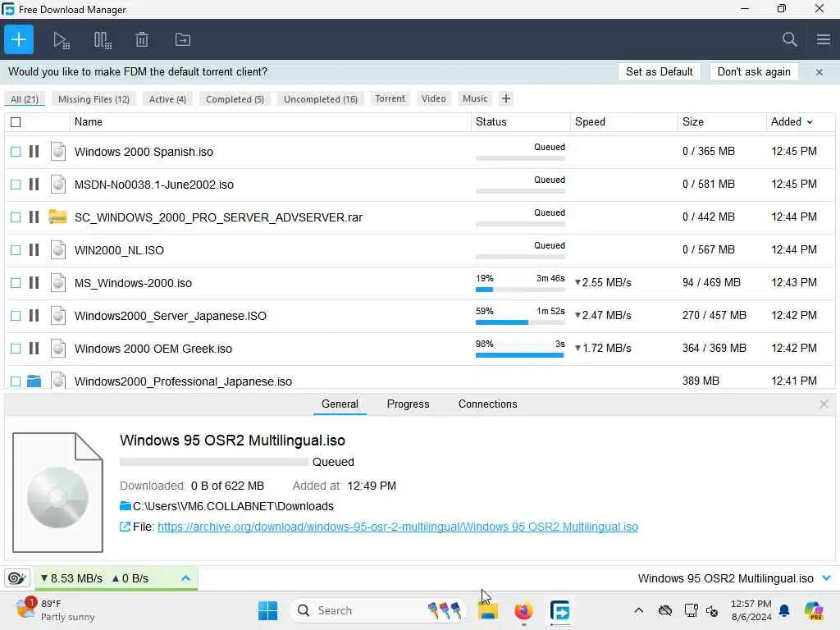Open folder icon for Windows2000_Professional_Japanese.iso

(x=34, y=381)
